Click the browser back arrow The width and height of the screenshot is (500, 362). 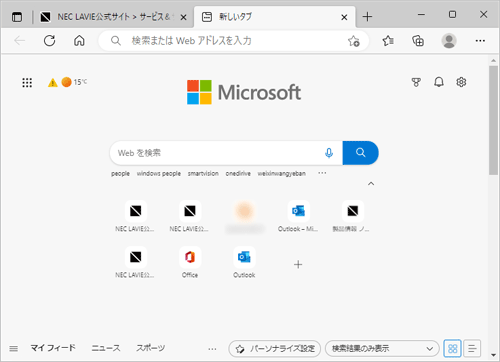pos(20,41)
